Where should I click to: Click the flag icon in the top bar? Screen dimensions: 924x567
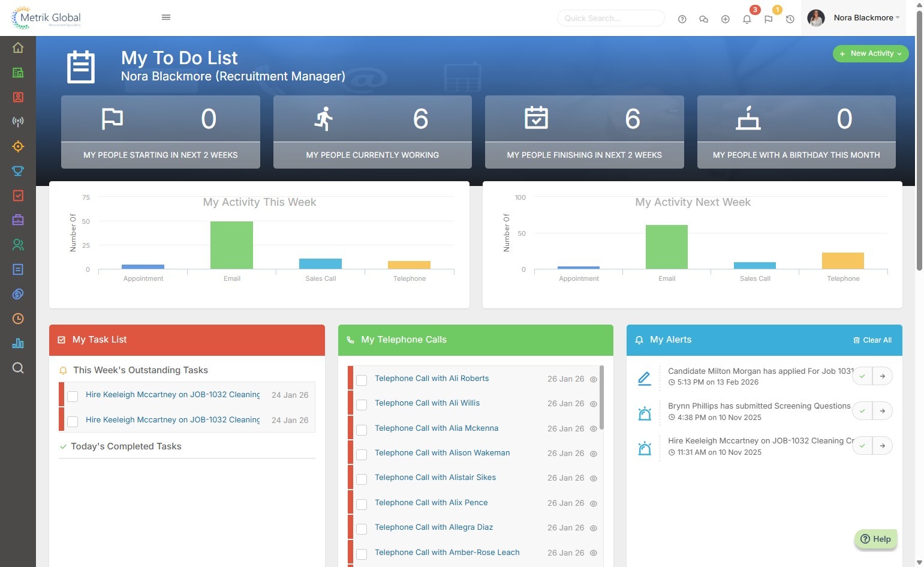click(769, 19)
